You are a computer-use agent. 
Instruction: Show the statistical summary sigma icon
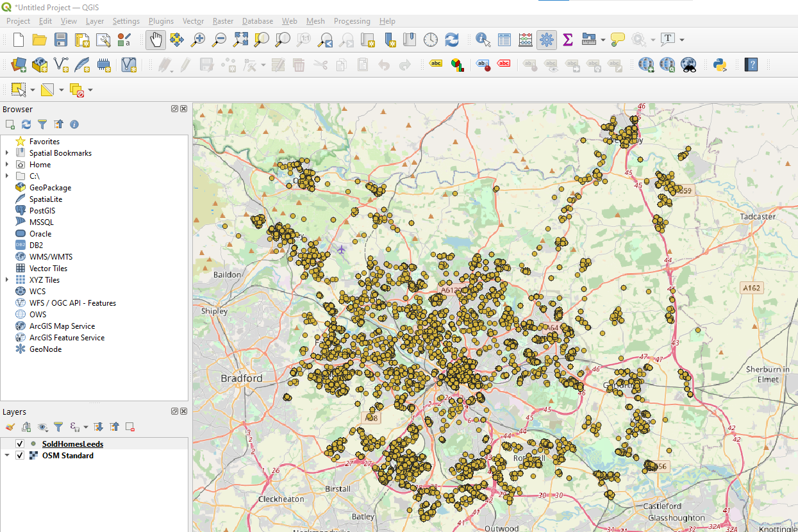tap(568, 40)
